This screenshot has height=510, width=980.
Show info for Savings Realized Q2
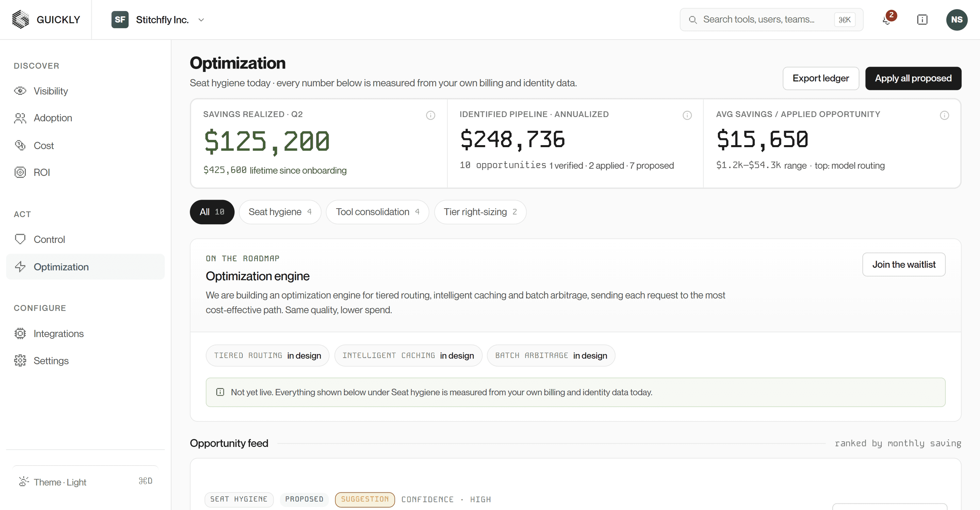[430, 115]
